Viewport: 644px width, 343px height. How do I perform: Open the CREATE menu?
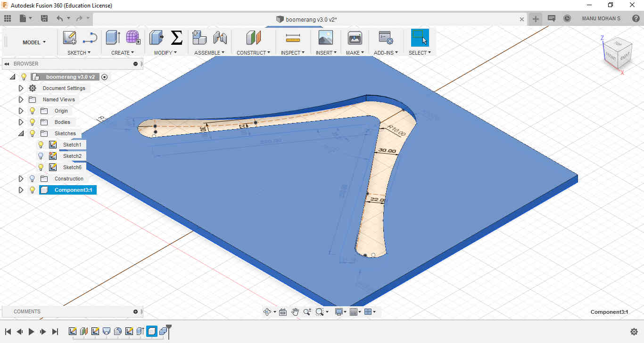coord(123,53)
